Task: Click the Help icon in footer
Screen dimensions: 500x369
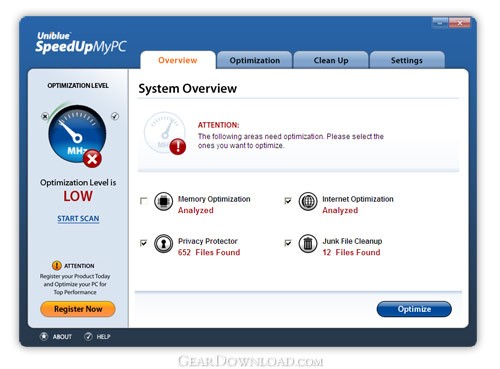Action: click(x=88, y=336)
